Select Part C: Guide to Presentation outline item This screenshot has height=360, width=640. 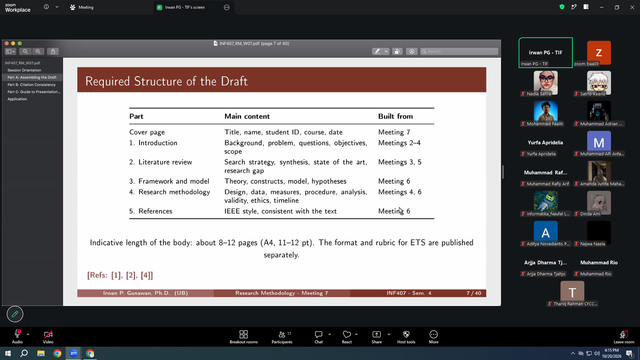pos(33,92)
